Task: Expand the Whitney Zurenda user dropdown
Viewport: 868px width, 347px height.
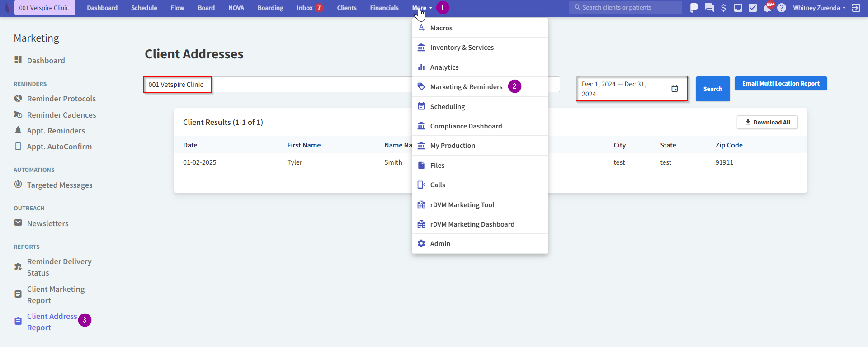Action: pyautogui.click(x=819, y=8)
